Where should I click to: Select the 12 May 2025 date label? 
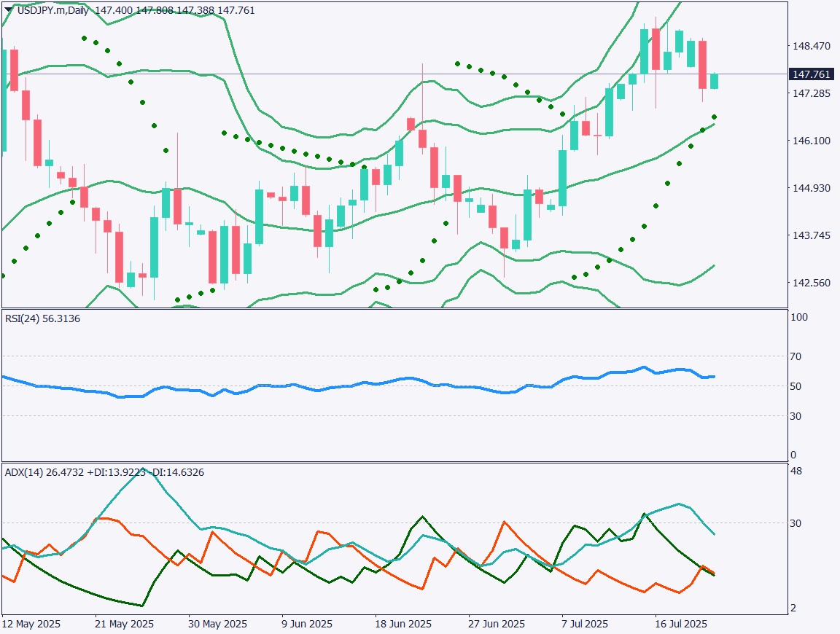tap(31, 625)
